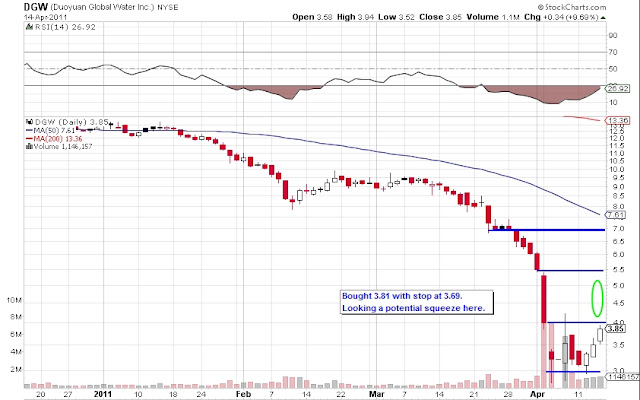Click the 1146157 volume tag at bottom right
The width and height of the screenshot is (640, 400).
(x=623, y=377)
